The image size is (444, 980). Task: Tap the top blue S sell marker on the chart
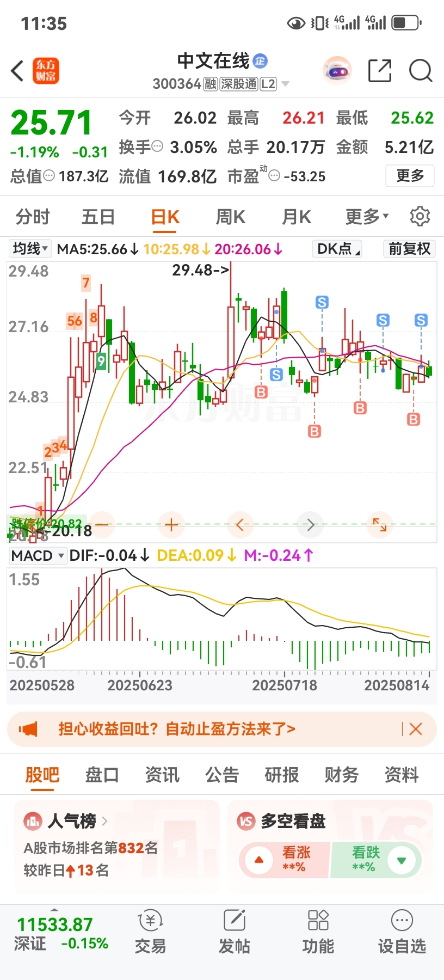point(322,302)
